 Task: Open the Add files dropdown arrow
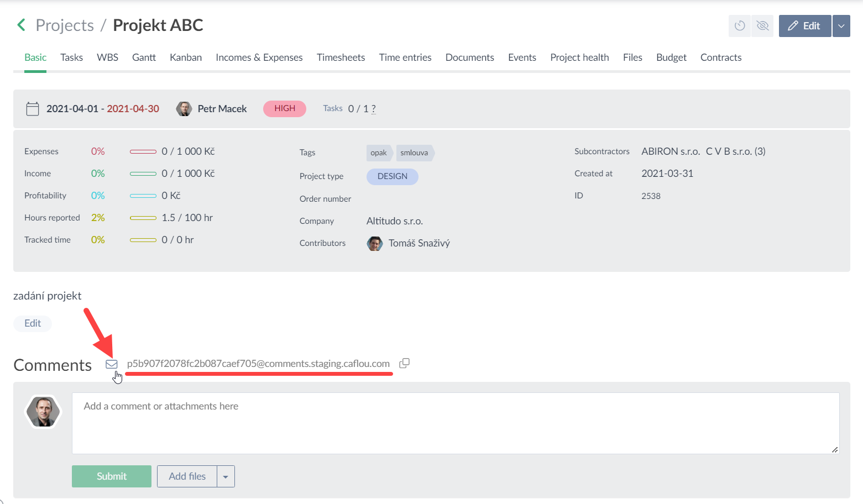click(226, 476)
